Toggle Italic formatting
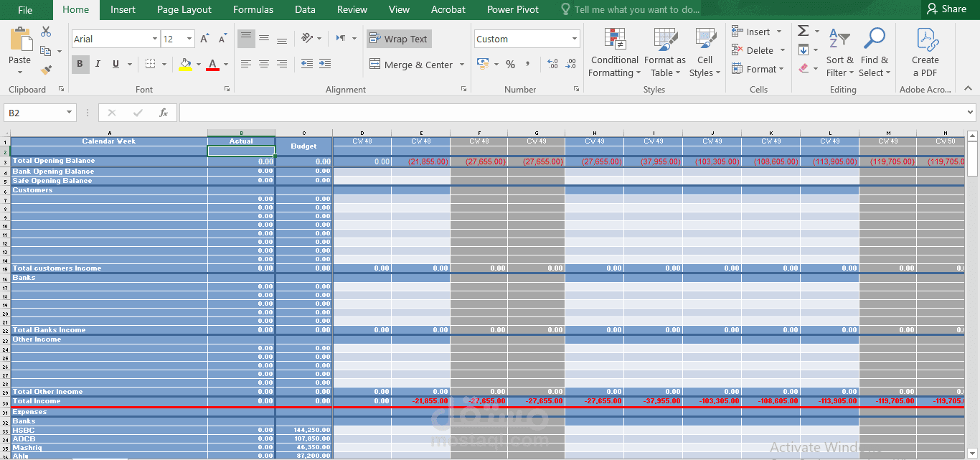Viewport: 980px width, 460px height. (x=98, y=65)
